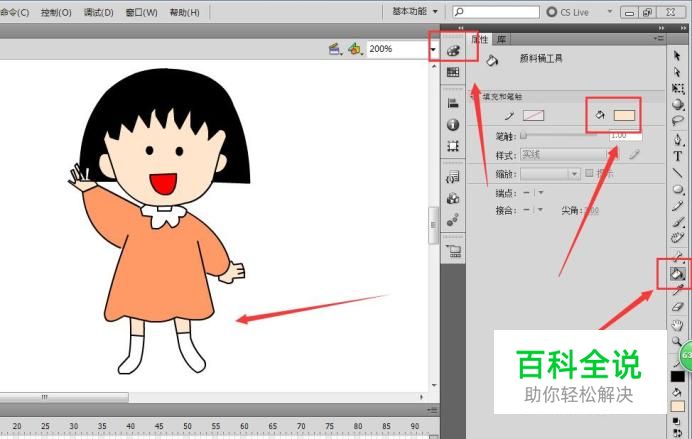
Task: Select the Deco tool
Action: 677,238
